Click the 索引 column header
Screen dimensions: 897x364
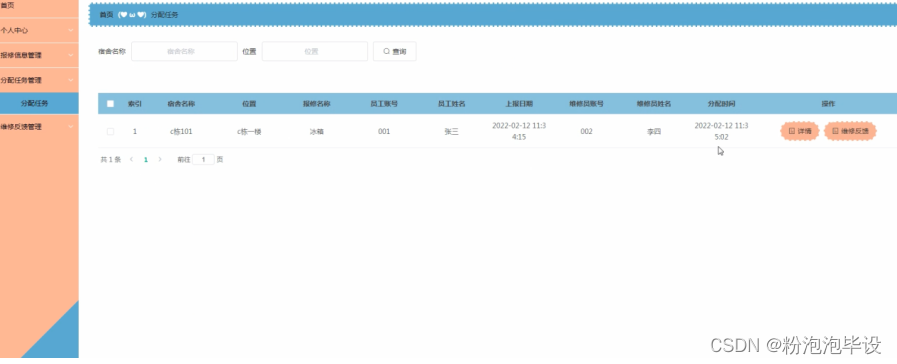click(134, 104)
